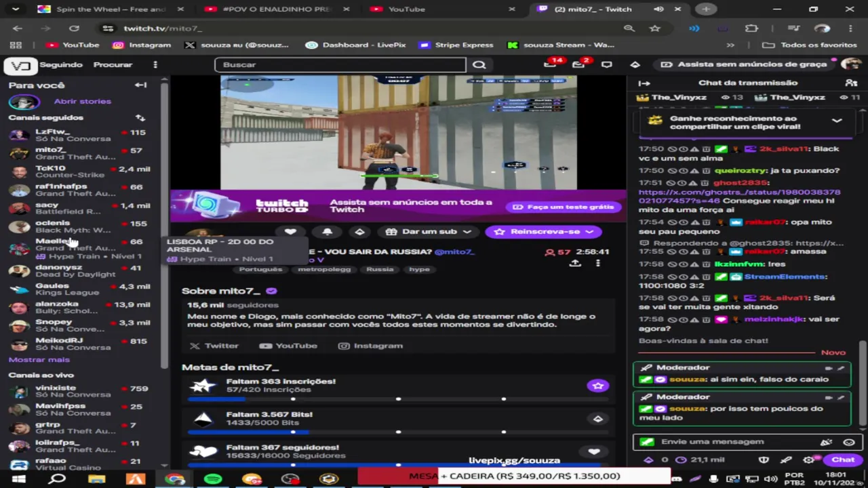The image size is (868, 488).
Task: Open the Reinscreva-se dropdown button
Action: click(x=543, y=232)
